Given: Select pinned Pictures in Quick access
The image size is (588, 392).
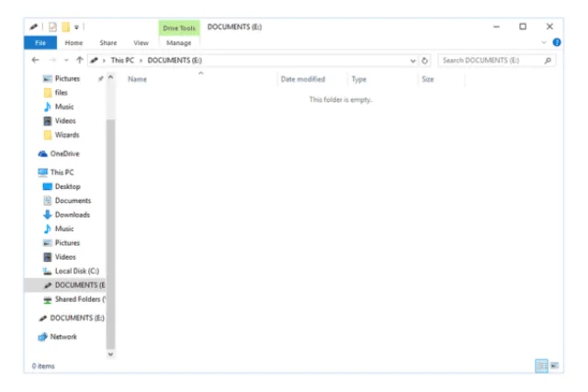Looking at the screenshot, I should [67, 78].
